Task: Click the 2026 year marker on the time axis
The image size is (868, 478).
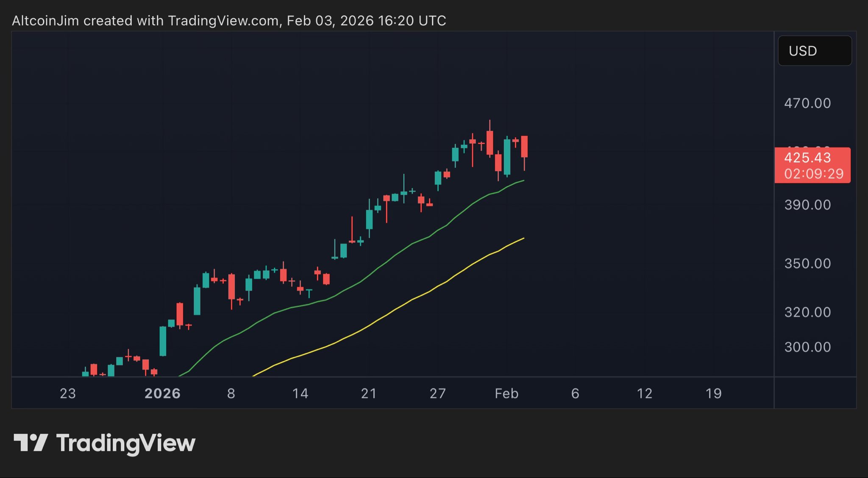Action: [162, 393]
